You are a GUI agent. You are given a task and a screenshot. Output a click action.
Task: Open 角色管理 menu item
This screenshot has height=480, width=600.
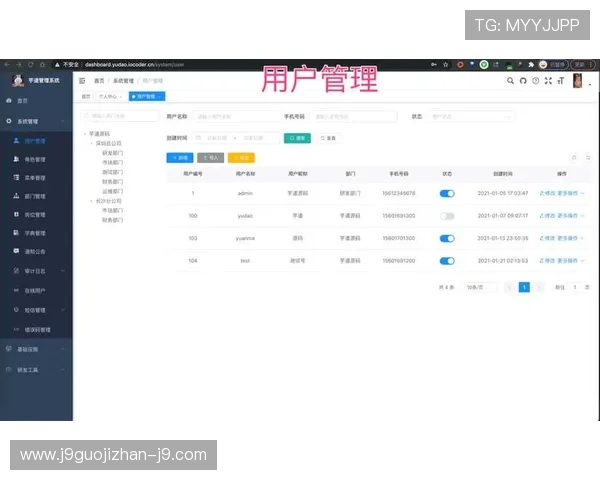pyautogui.click(x=36, y=159)
